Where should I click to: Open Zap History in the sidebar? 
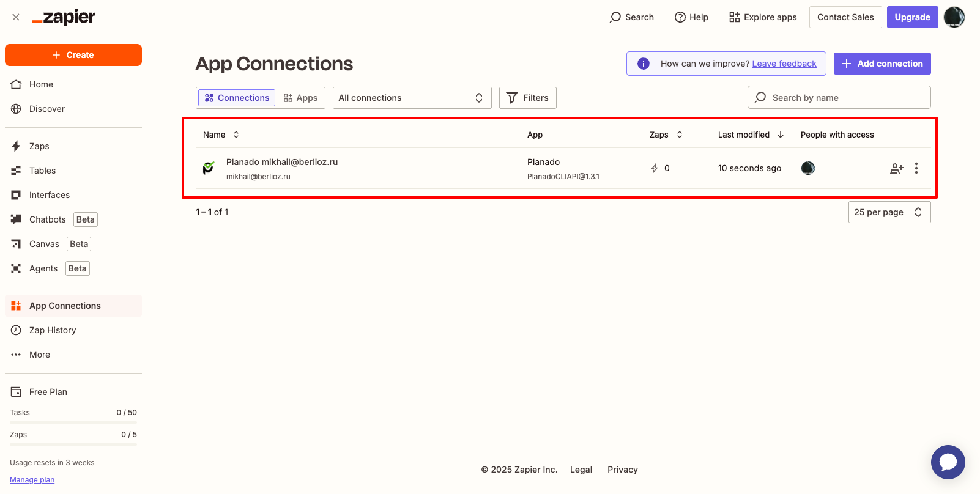73,330
